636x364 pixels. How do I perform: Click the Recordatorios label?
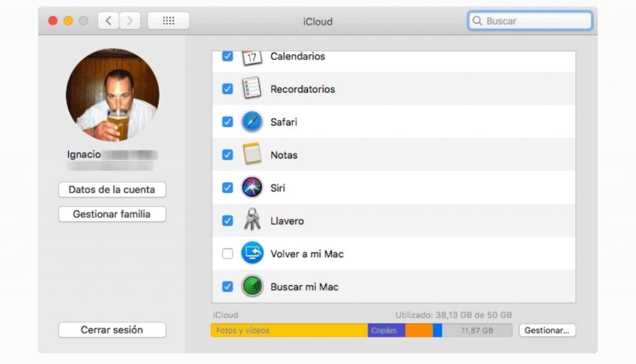[302, 89]
